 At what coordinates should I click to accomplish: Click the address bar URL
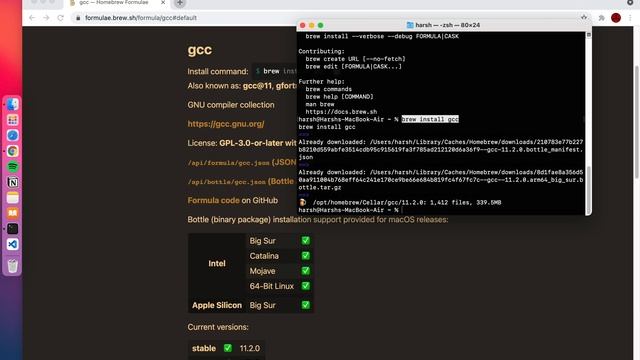click(x=141, y=18)
